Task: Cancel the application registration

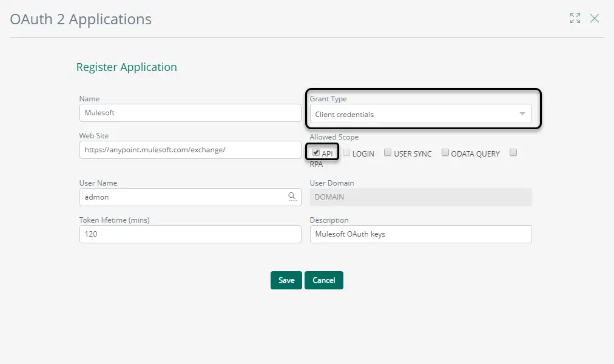Action: click(324, 280)
